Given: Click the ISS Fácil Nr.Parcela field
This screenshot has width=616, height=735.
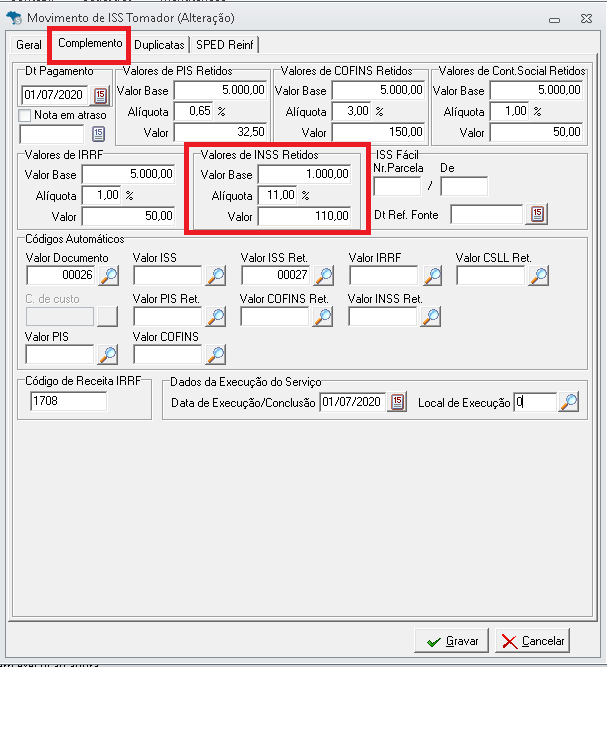Looking at the screenshot, I should coord(397,186).
